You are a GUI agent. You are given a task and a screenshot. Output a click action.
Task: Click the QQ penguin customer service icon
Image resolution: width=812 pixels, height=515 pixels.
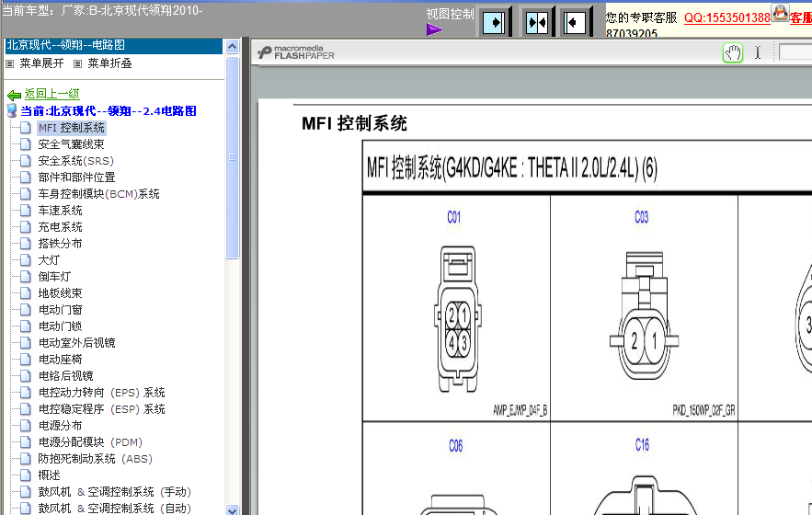780,13
